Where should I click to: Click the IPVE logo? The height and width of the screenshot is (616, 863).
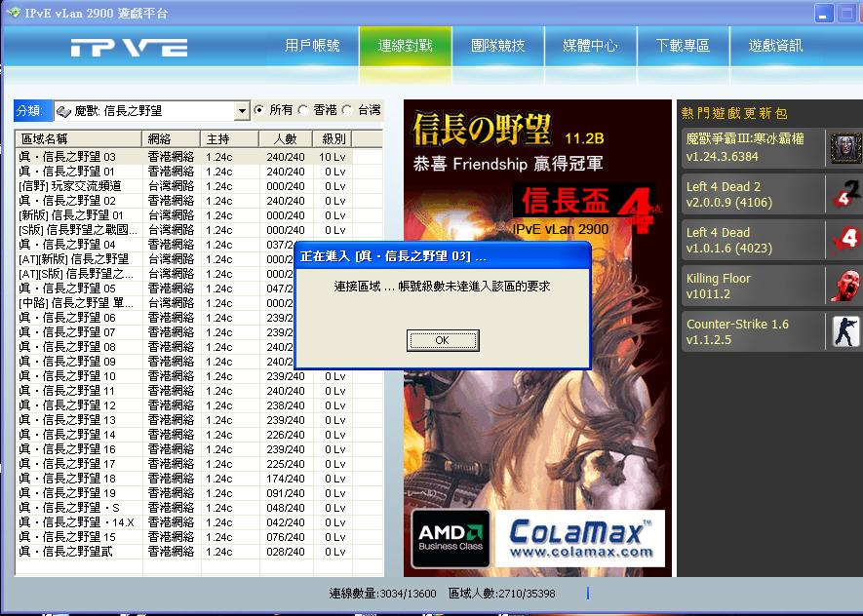129,48
